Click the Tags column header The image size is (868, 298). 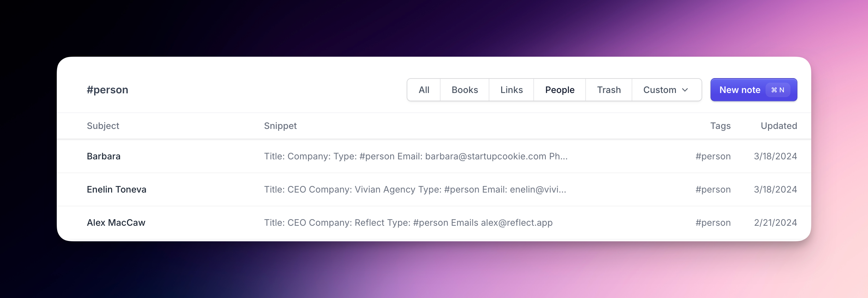[x=721, y=125]
